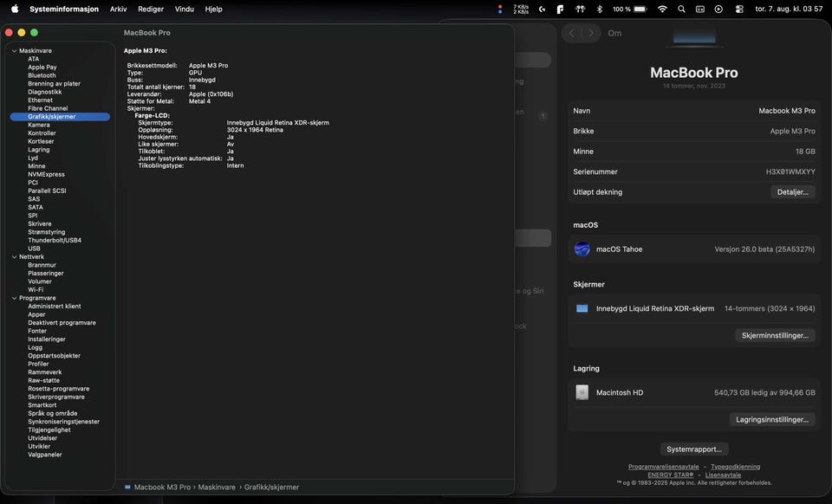Viewport: 832px width, 504px height.
Task: Select Apper under Programvare
Action: (36, 315)
